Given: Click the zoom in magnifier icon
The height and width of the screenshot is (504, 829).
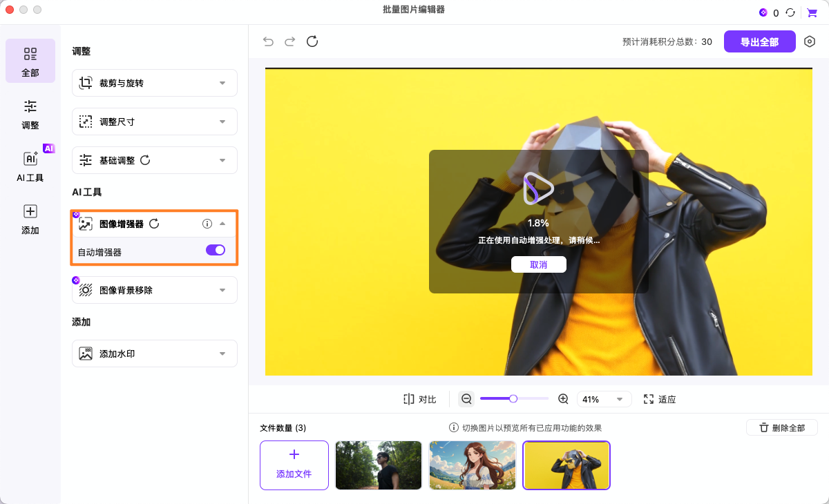Looking at the screenshot, I should click(563, 399).
